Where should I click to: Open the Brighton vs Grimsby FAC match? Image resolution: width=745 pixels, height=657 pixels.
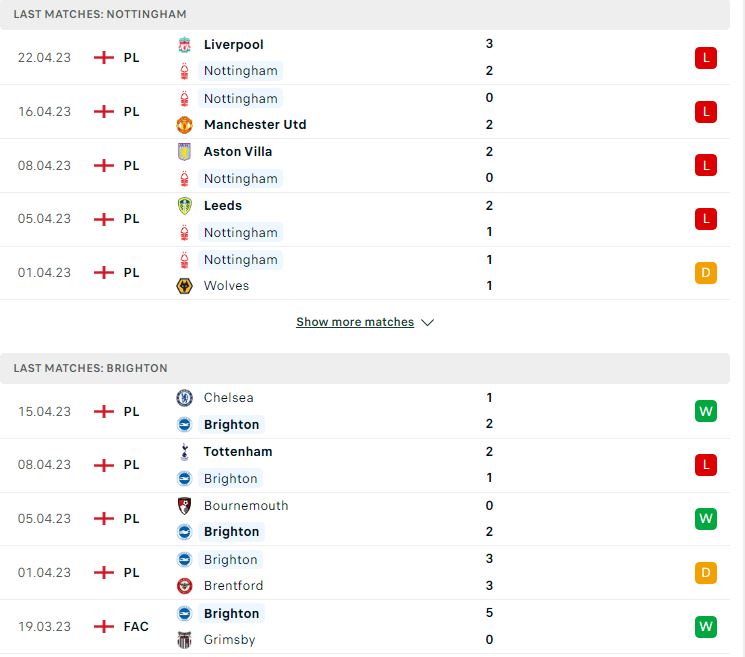(x=365, y=627)
